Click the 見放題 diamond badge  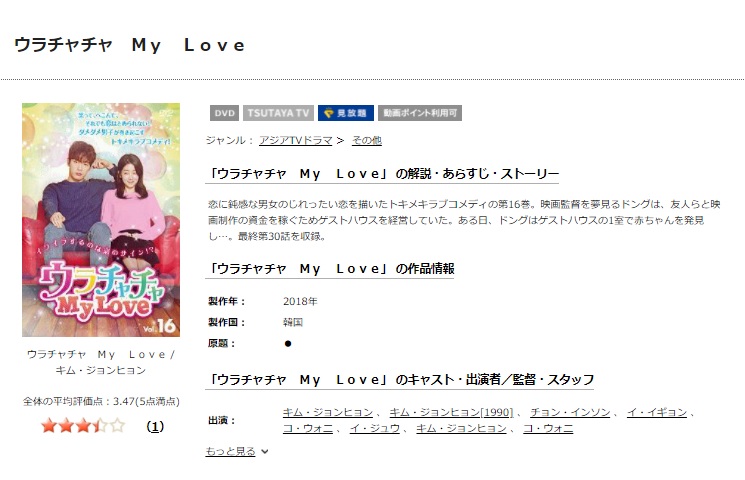tap(345, 113)
